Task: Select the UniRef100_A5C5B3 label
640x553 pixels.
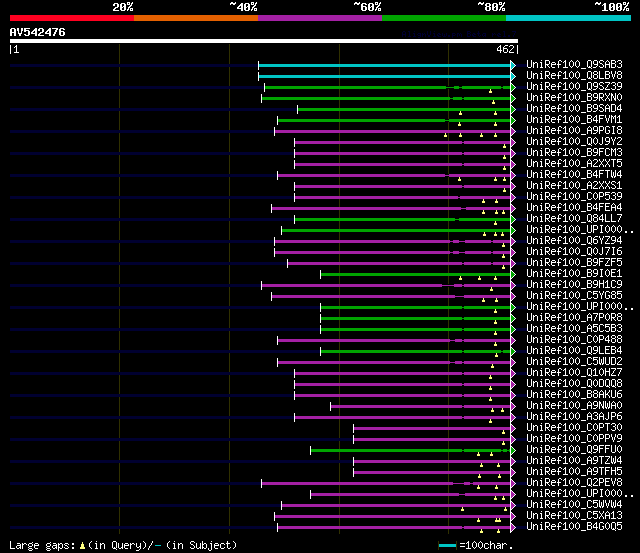Action: click(574, 329)
